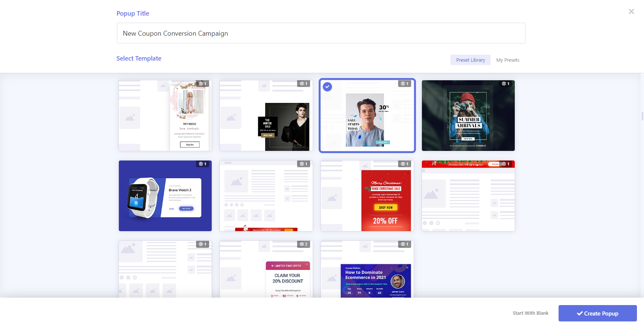Pick the Brave Watch 3 template
This screenshot has height=327, width=644.
click(x=165, y=196)
